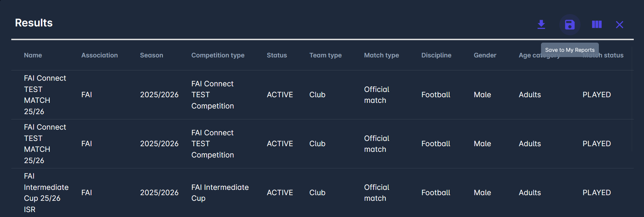The image size is (644, 217).
Task: Click the first row's PLAYED match status
Action: (596, 95)
